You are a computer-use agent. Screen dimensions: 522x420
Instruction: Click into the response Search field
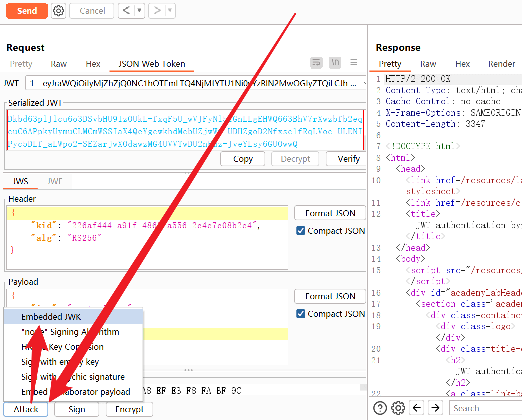coord(485,408)
